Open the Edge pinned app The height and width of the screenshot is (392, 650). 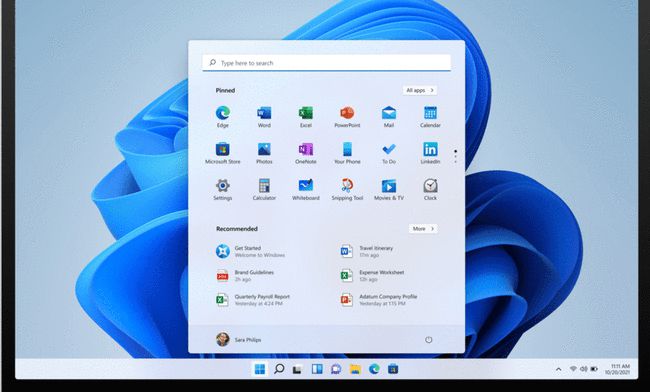point(223,116)
